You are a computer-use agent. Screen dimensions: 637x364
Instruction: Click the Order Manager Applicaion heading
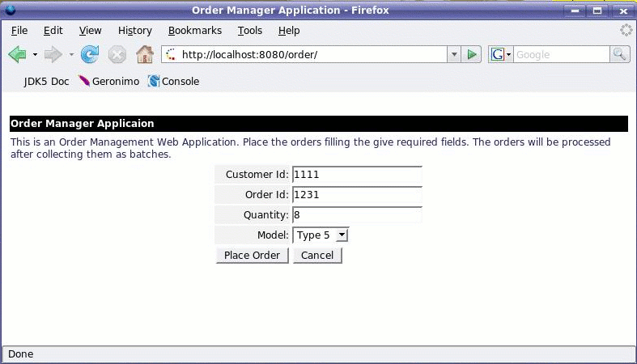(83, 124)
